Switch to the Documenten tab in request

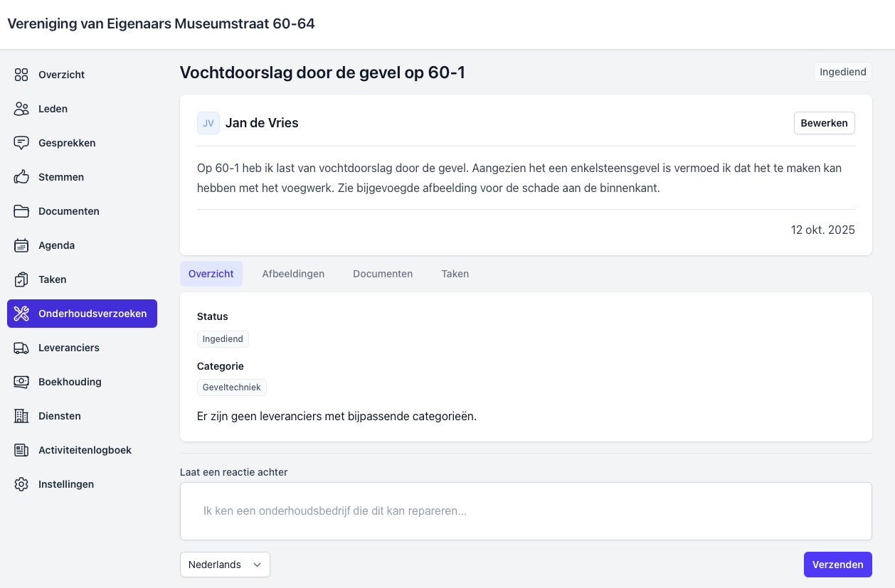(383, 274)
